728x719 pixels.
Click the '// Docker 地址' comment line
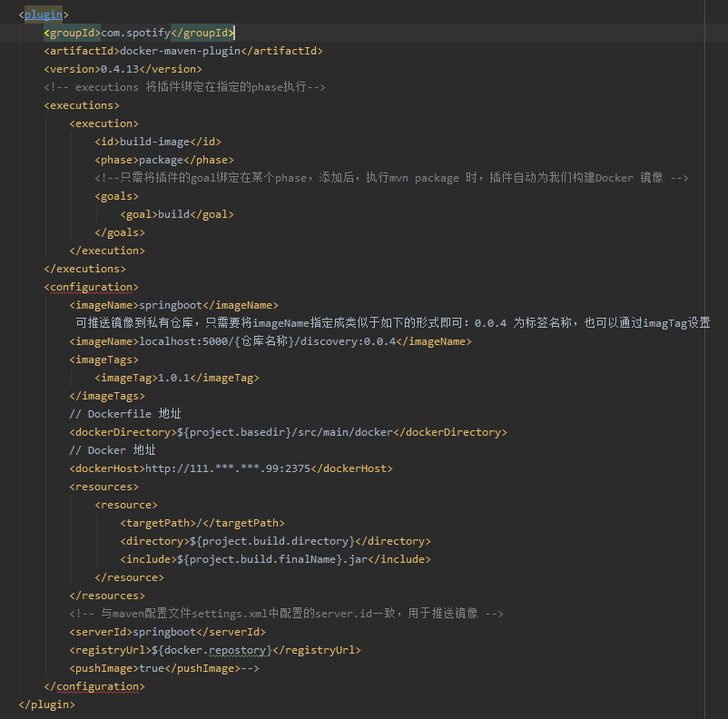point(113,450)
